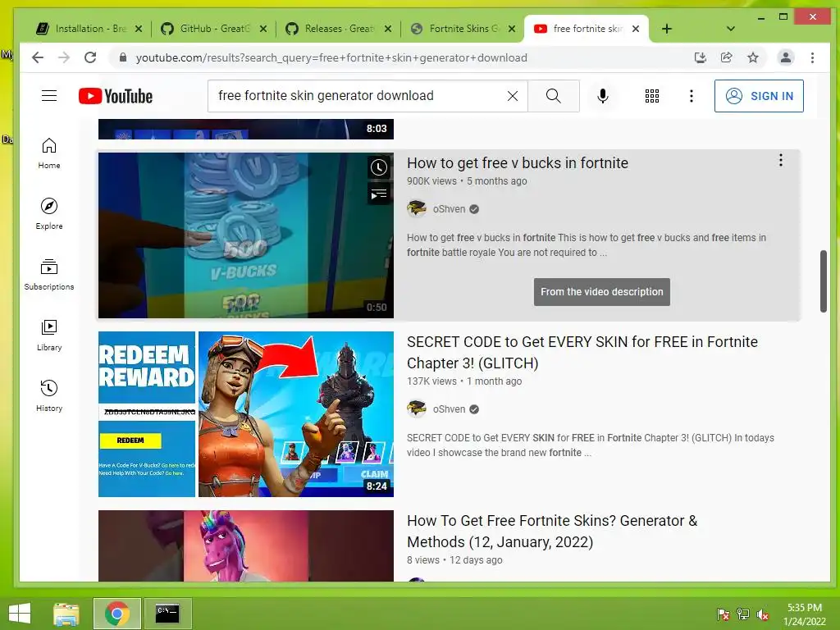
Task: Close the Releases · Great tab
Action: point(388,29)
